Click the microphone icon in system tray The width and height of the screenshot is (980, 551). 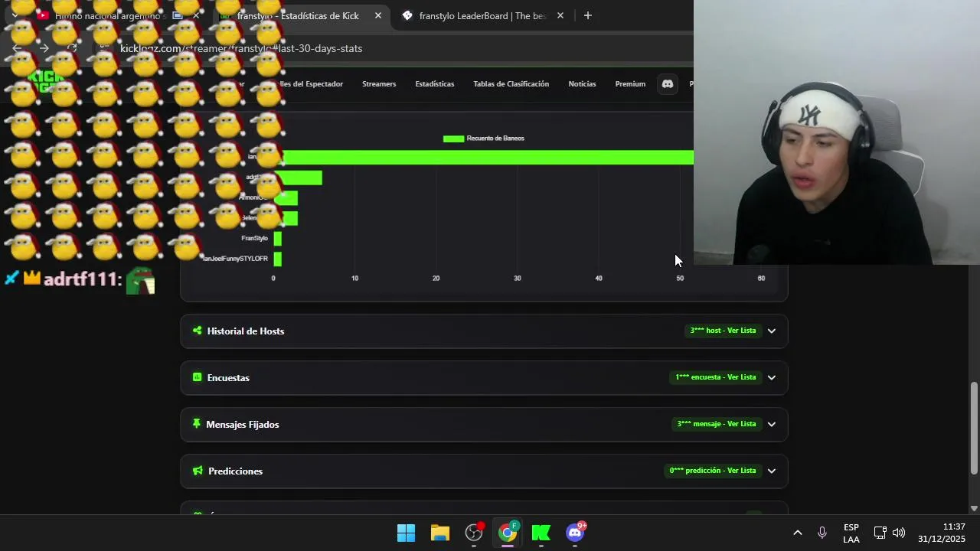822,533
